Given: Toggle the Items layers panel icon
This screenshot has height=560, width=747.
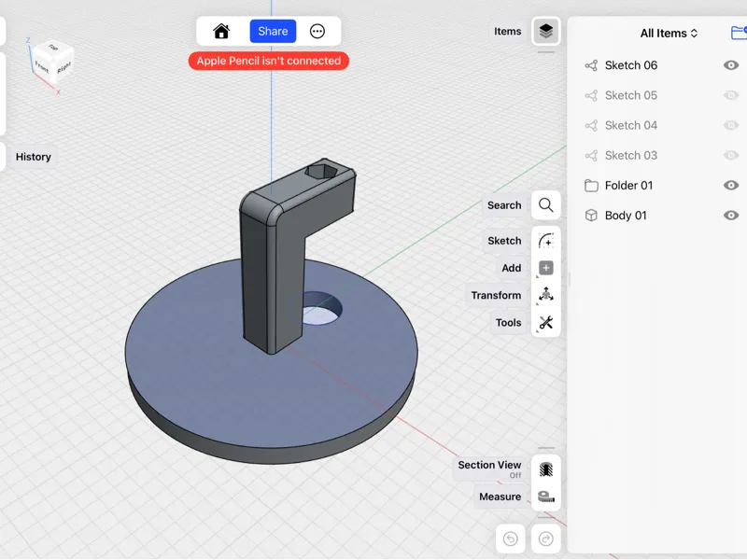Looking at the screenshot, I should click(x=546, y=32).
